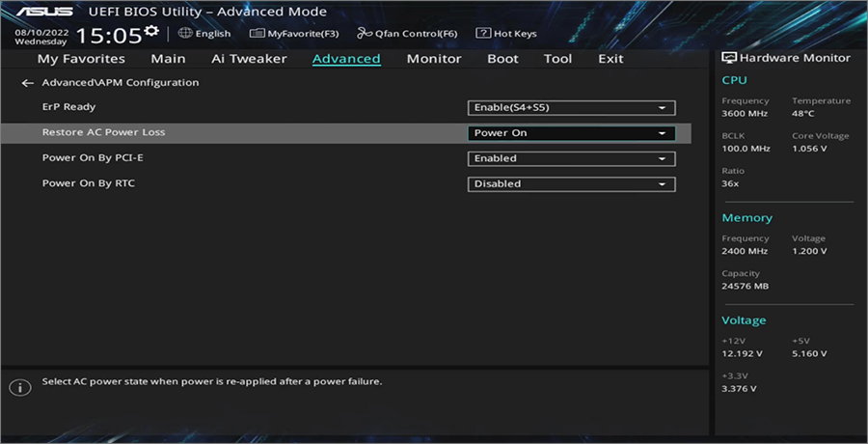Open the Power On By RTC dropdown

pos(571,183)
